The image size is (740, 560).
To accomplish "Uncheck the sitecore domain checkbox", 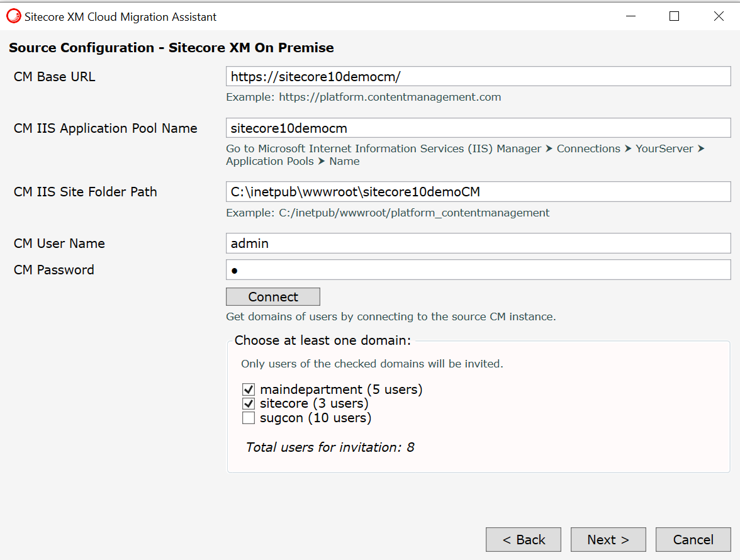I will click(x=249, y=404).
